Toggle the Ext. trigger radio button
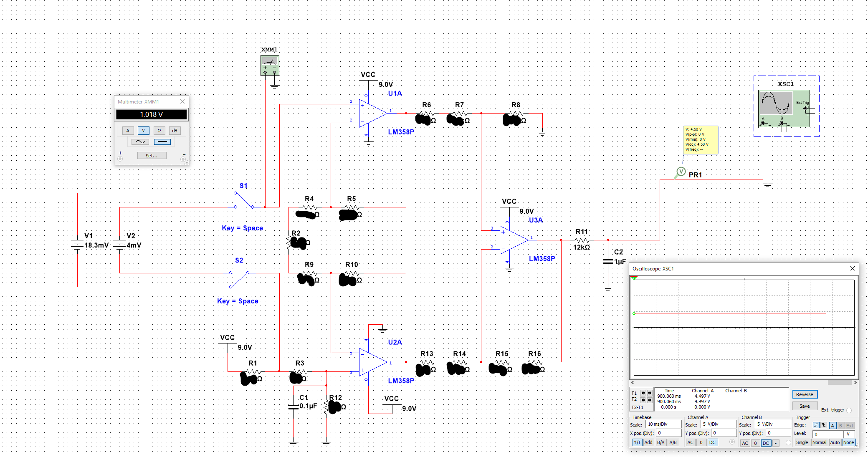868x457 pixels. (x=849, y=410)
